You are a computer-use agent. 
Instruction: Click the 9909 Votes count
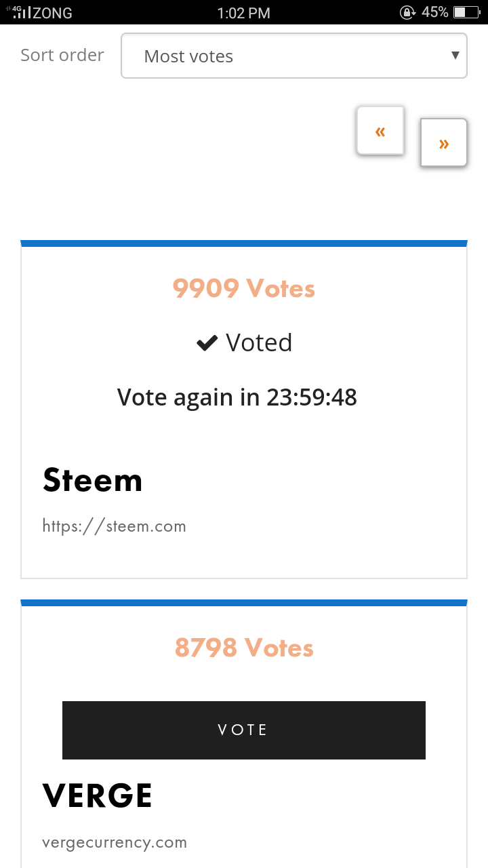tap(244, 288)
